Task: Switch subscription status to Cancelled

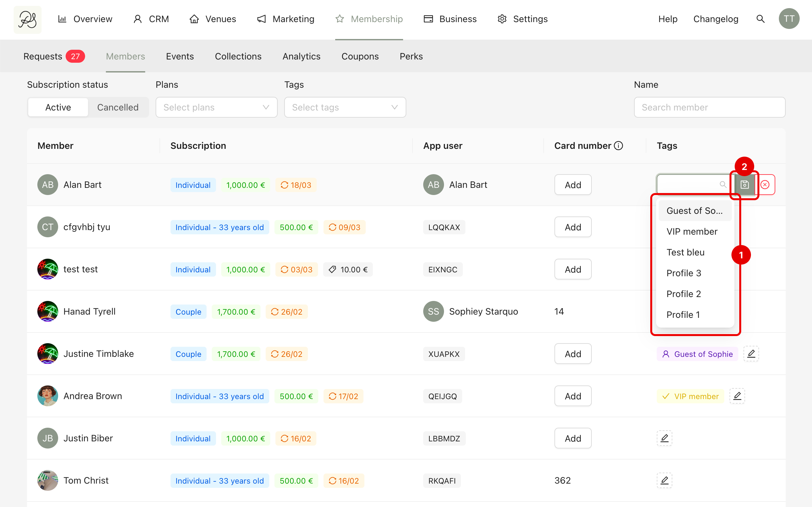Action: tap(118, 107)
